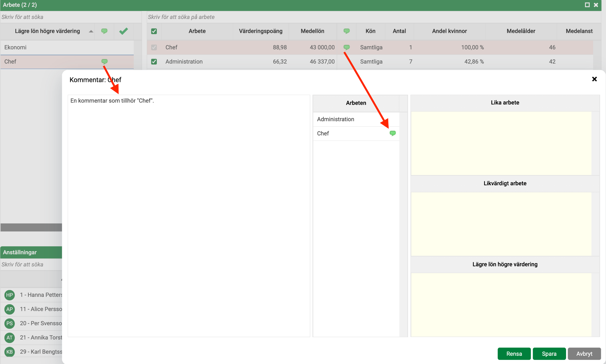606x364 pixels.
Task: Click Anställningar panel header
Action: (x=31, y=252)
